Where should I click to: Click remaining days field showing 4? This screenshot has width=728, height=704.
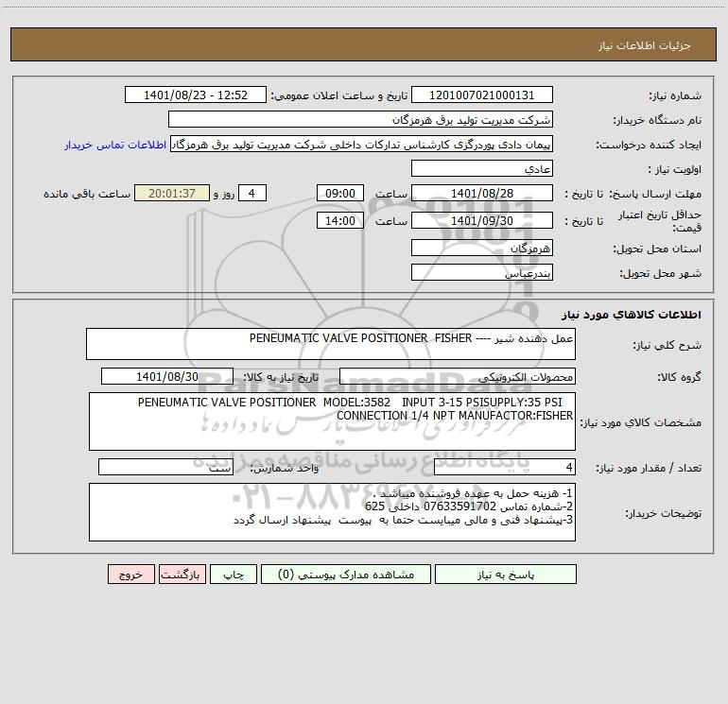pos(252,193)
